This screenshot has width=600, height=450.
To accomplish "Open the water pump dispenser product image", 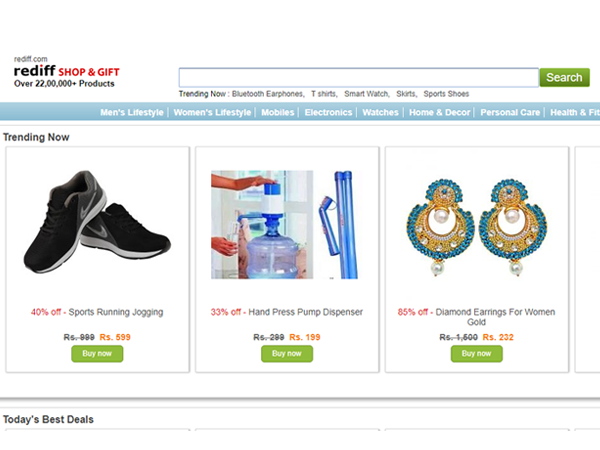I will click(x=284, y=225).
